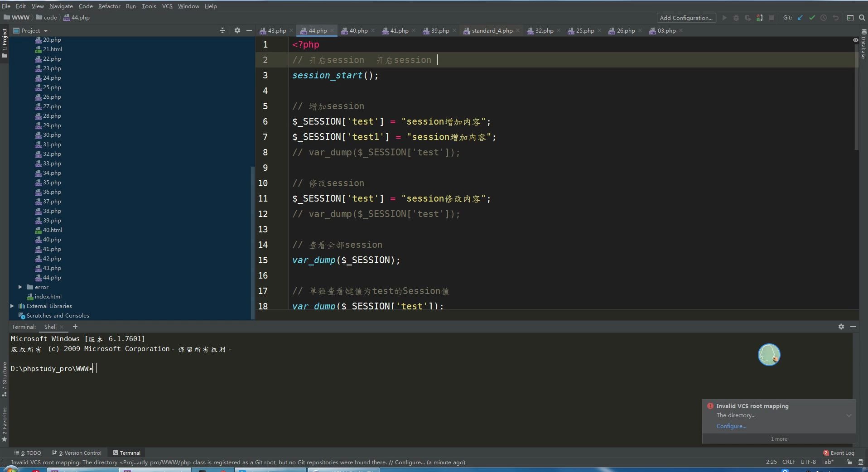Open Project panel settings gear icon

click(237, 30)
